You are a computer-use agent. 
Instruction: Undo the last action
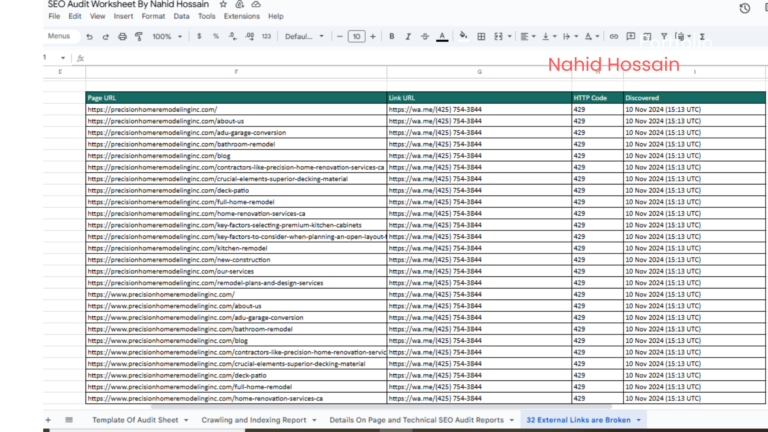click(89, 37)
